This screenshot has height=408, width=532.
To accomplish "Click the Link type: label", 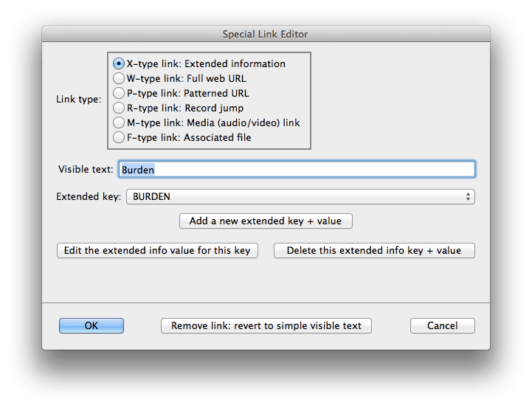I will [79, 100].
